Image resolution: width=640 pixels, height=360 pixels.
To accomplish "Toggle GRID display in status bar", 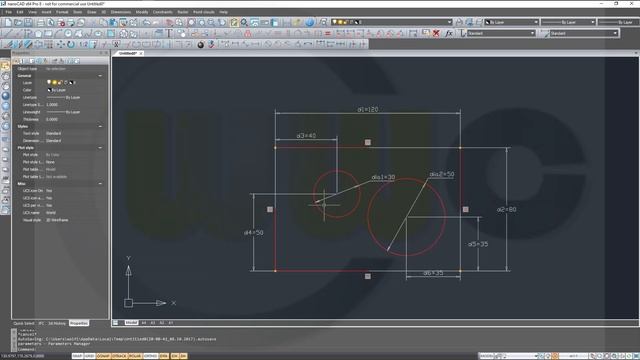I will [x=89, y=356].
